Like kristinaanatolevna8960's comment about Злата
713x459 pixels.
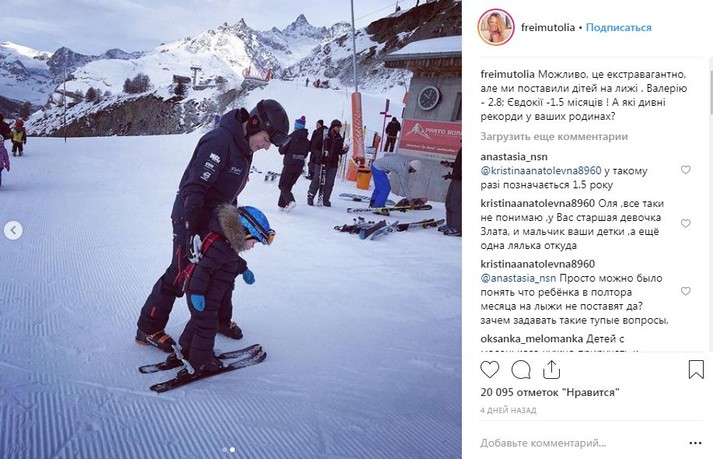(x=685, y=223)
